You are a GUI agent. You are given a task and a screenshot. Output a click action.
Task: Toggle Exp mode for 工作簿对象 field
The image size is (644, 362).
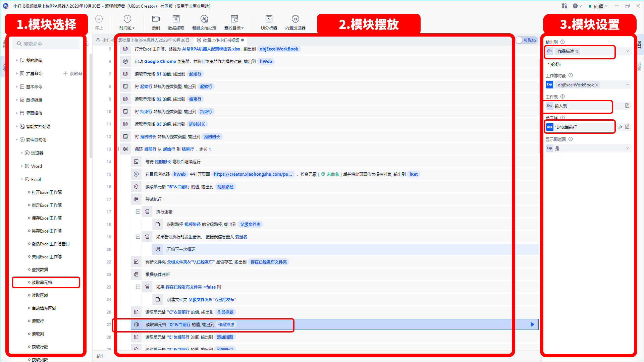click(x=549, y=85)
